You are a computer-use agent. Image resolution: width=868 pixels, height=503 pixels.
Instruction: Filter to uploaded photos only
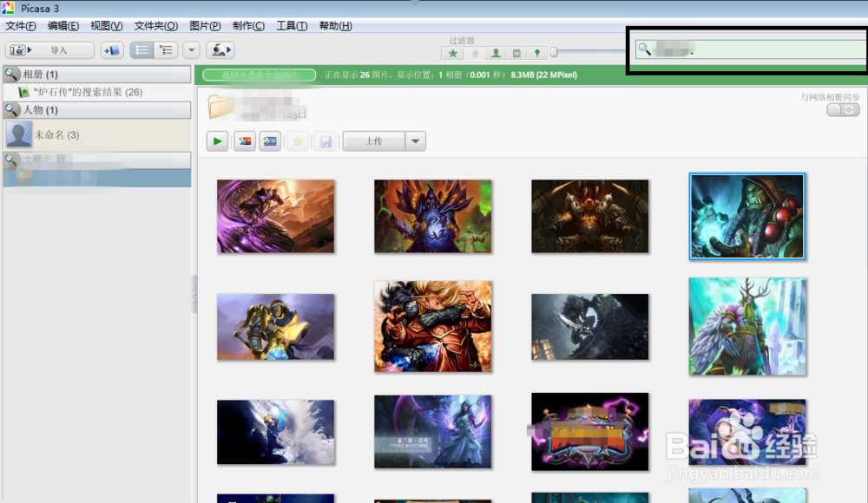pos(475,53)
